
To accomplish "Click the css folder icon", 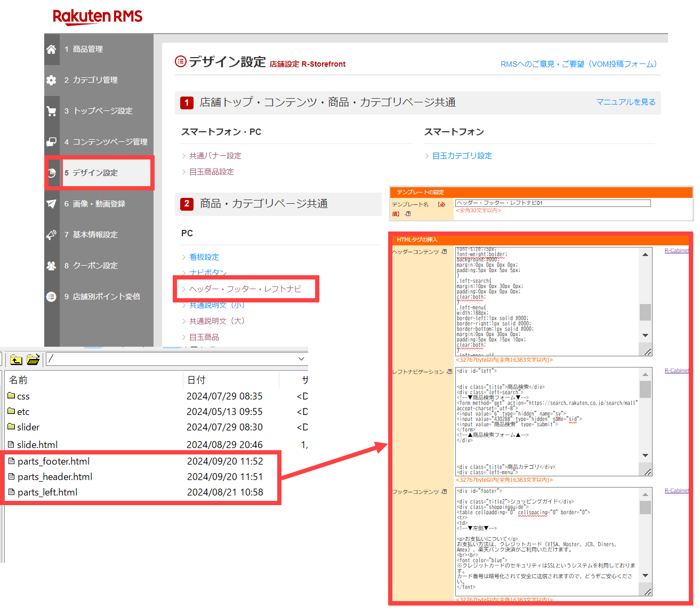I will pos(11,396).
